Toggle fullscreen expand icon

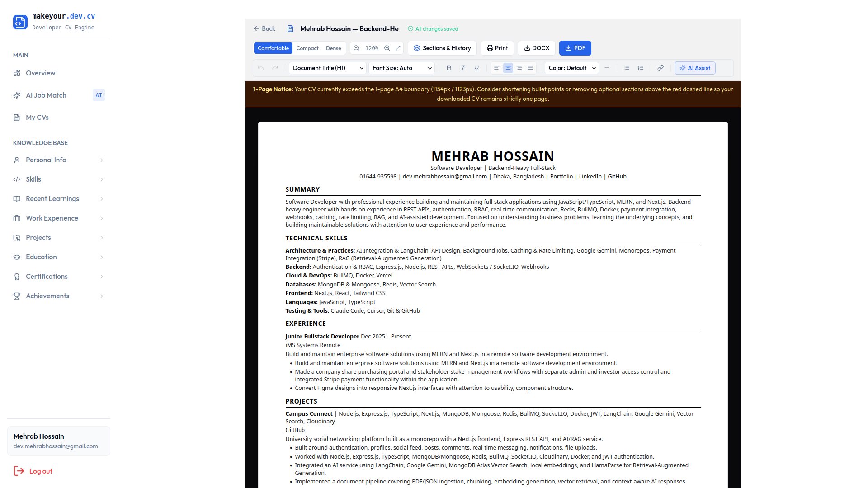[x=398, y=48]
